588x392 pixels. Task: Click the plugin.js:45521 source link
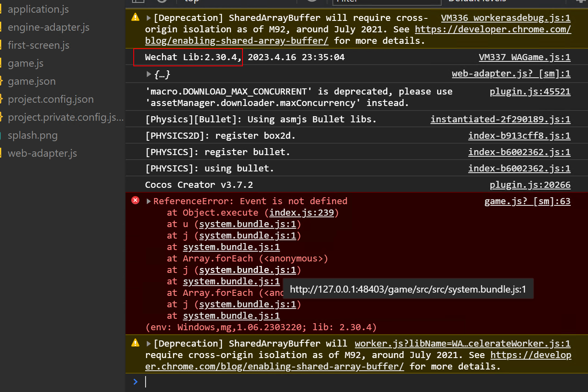pos(530,92)
